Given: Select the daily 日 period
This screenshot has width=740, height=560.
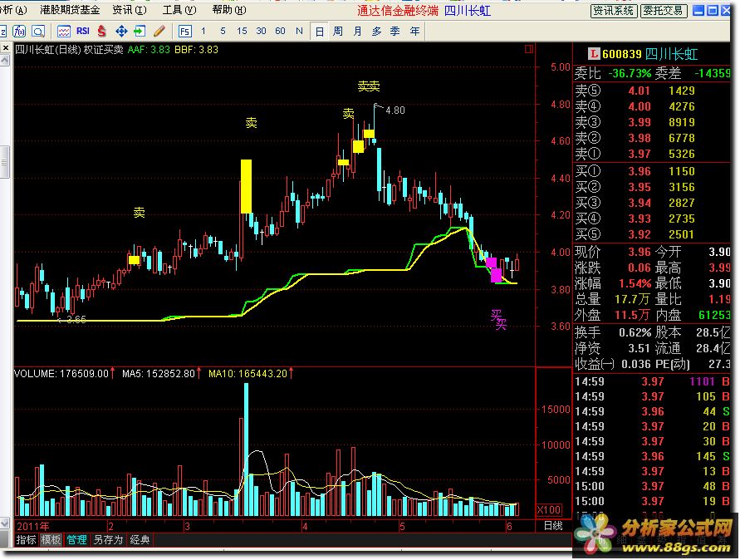Looking at the screenshot, I should [320, 32].
